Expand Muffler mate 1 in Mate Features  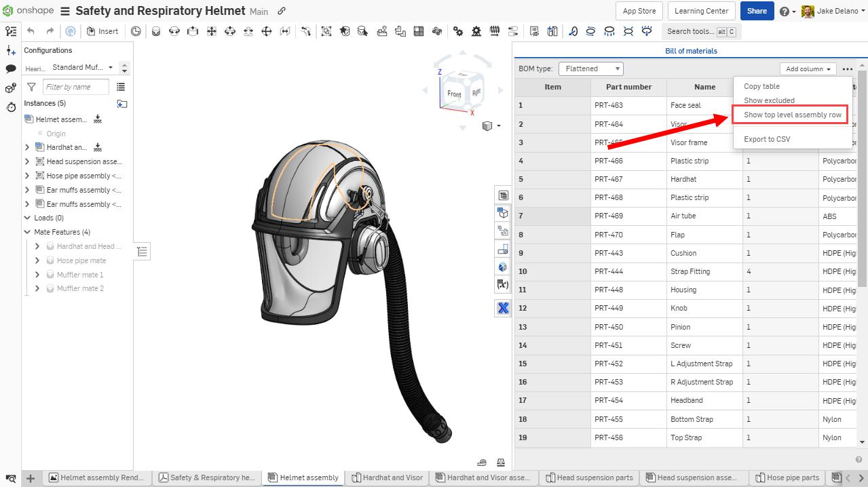click(x=37, y=274)
